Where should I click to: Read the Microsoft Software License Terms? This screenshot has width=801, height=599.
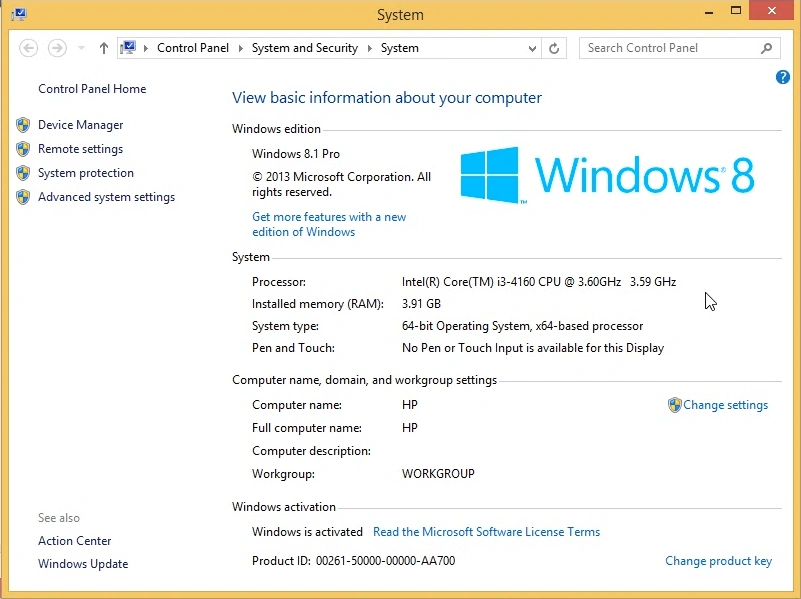(486, 532)
